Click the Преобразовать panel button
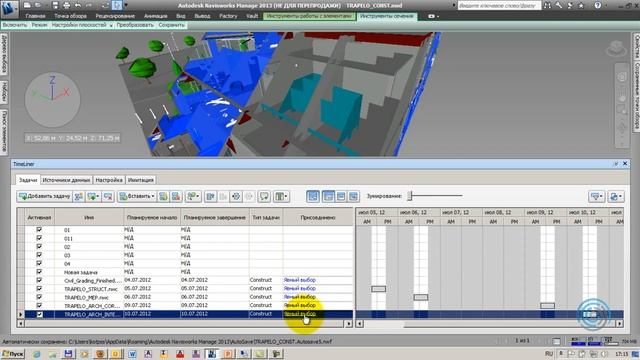The image size is (640, 360). point(135,25)
